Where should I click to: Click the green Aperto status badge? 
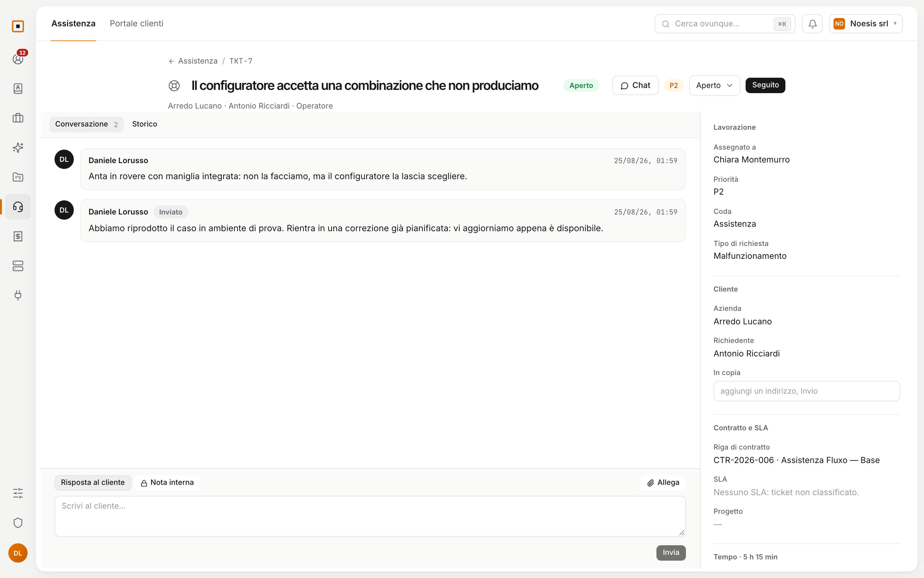pos(581,85)
